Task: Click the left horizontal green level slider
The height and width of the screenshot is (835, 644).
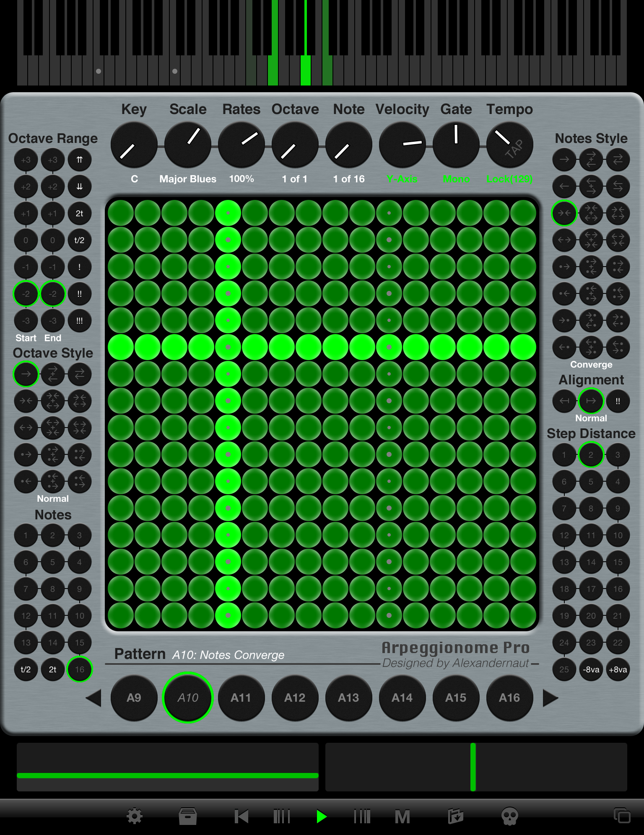Action: [168, 767]
